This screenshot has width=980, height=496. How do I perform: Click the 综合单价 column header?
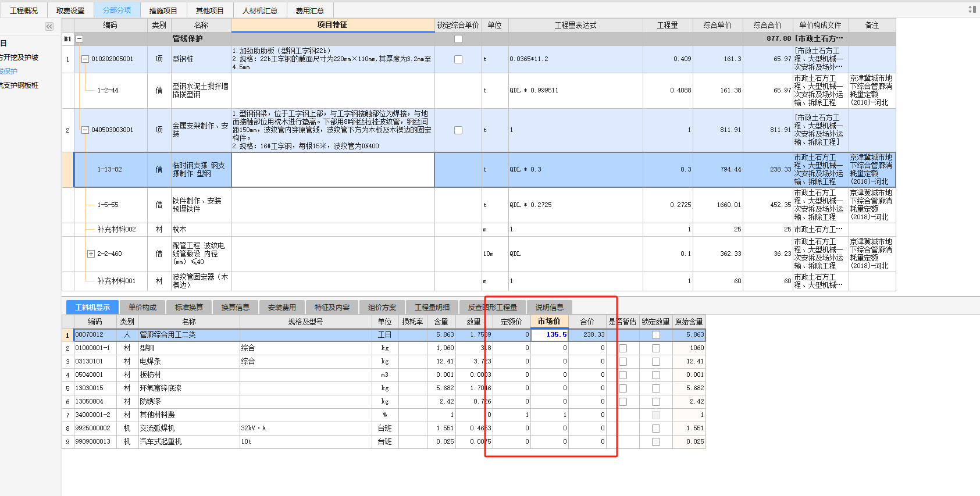(x=718, y=25)
